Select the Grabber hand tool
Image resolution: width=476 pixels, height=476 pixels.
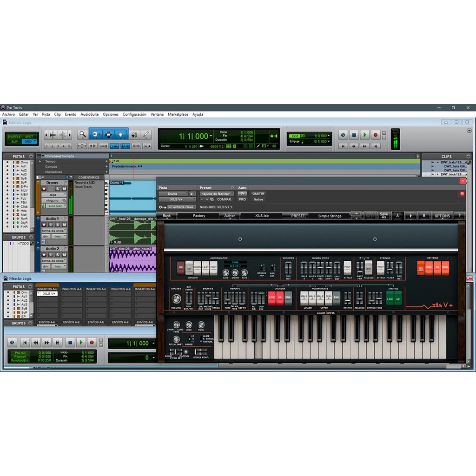(x=121, y=134)
